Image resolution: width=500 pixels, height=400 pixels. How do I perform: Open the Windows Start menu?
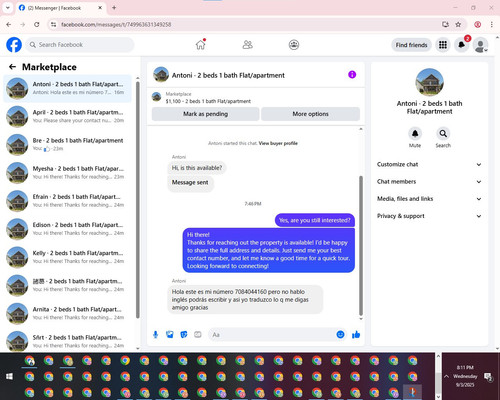tap(9, 376)
